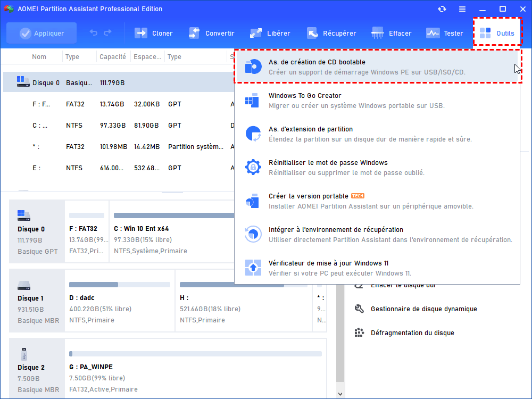The image size is (532, 399).
Task: Click the refresh icon in title bar
Action: click(x=442, y=9)
